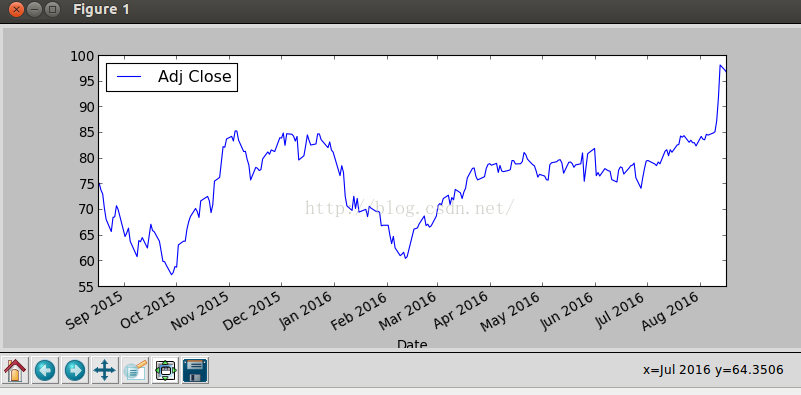
Task: Reset the plot with the Home icon
Action: [15, 370]
